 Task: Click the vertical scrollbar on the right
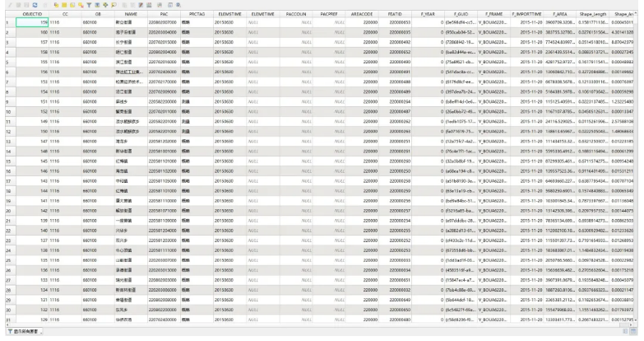(x=641, y=165)
